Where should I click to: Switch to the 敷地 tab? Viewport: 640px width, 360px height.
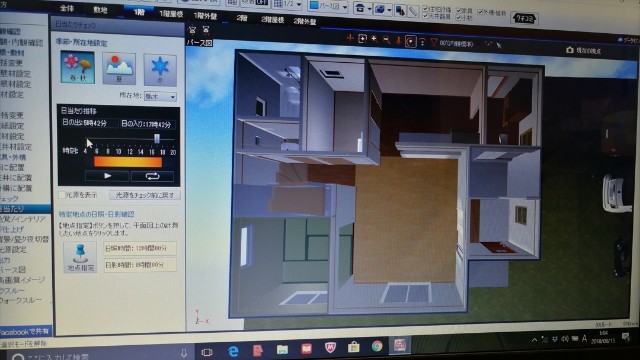coord(100,10)
